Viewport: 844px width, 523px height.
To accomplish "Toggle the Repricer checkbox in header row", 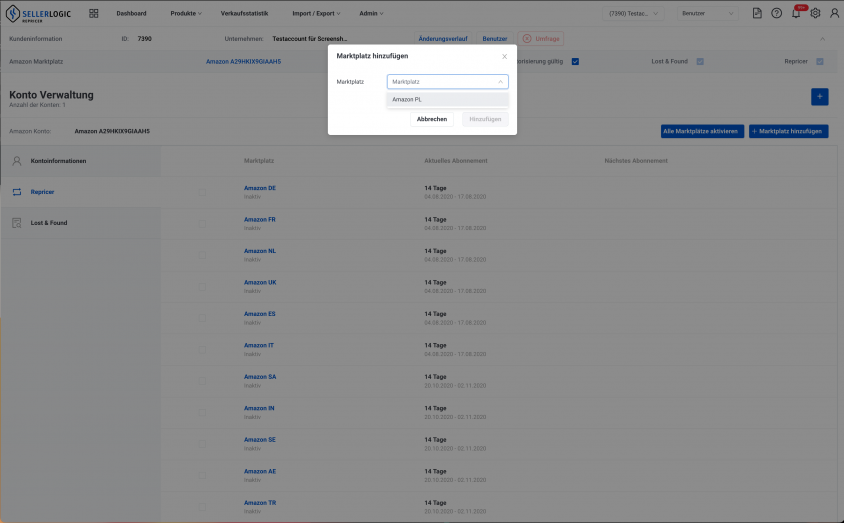I will click(819, 61).
